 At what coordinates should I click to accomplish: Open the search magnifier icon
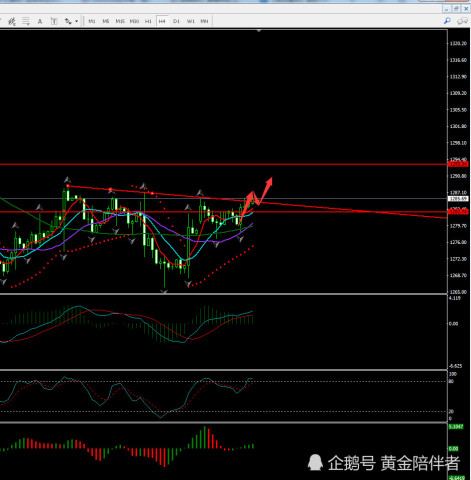[447, 21]
